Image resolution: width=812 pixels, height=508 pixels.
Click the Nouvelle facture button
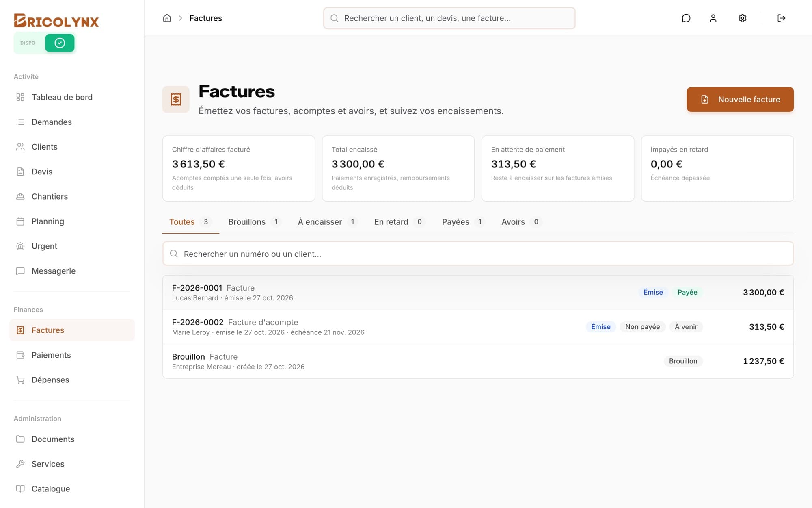click(x=740, y=99)
